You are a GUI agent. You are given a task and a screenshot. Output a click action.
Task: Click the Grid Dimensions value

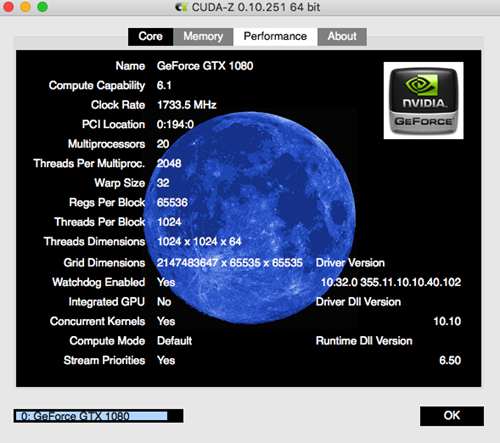click(230, 263)
